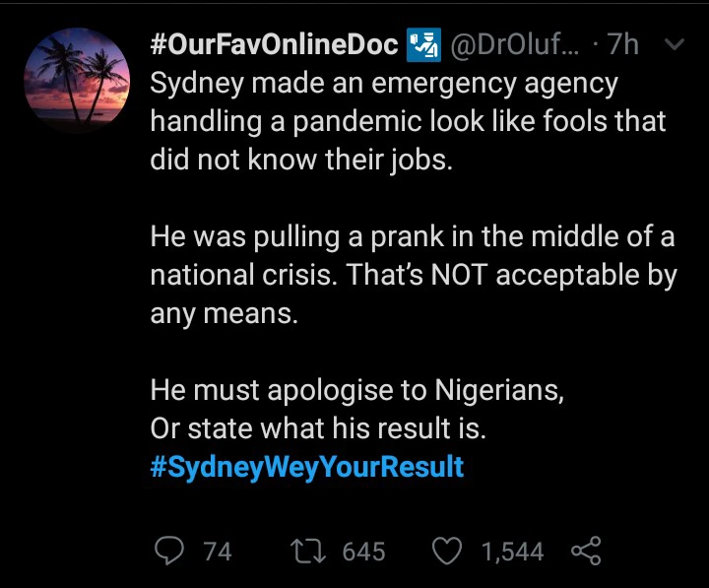This screenshot has height=588, width=709.
Task: Click the 1,544 likes count
Action: pyautogui.click(x=512, y=552)
